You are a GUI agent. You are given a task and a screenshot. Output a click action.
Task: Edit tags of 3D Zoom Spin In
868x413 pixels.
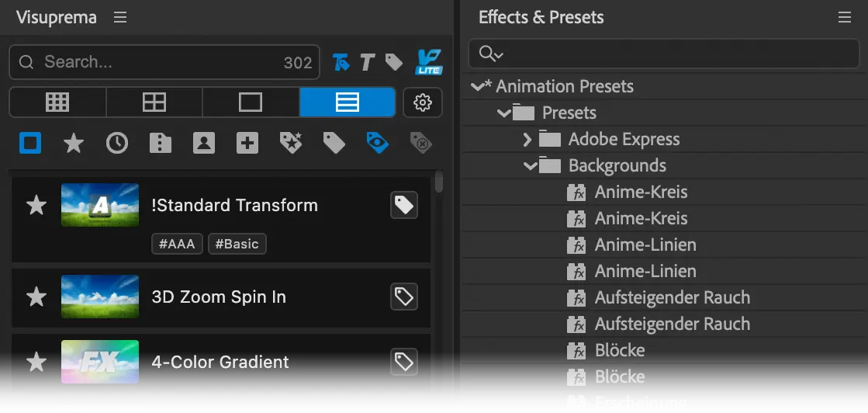(x=404, y=297)
